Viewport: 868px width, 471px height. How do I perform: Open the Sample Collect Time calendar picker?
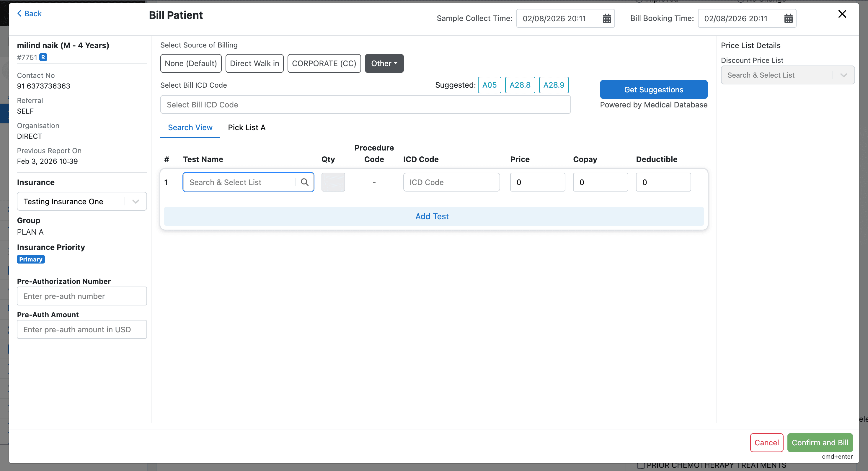(606, 19)
